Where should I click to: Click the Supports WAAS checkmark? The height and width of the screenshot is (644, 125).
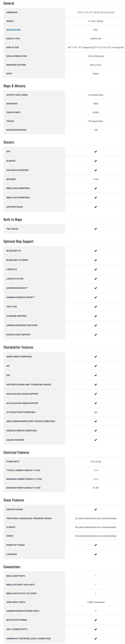96,207
